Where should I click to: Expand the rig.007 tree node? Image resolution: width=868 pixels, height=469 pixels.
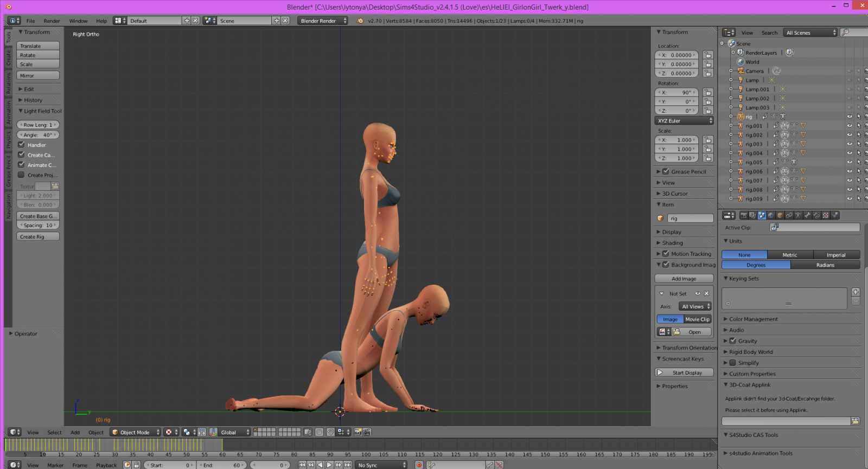click(731, 181)
